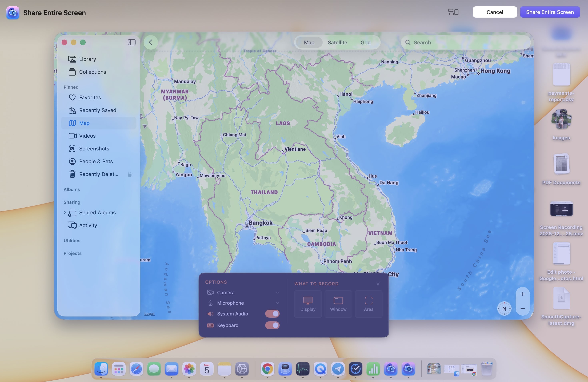Image resolution: width=588 pixels, height=382 pixels.
Task: Open Activity under Sharing
Action: click(99, 225)
